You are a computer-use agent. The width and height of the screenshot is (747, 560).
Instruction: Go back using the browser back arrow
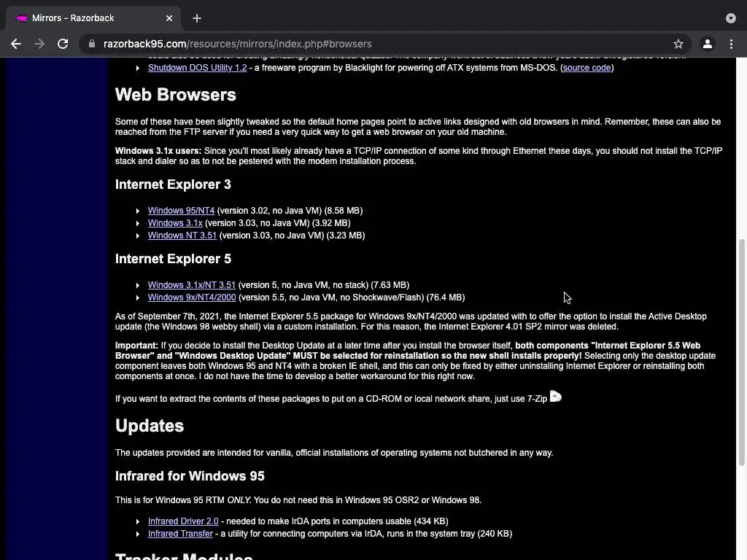(x=16, y=44)
